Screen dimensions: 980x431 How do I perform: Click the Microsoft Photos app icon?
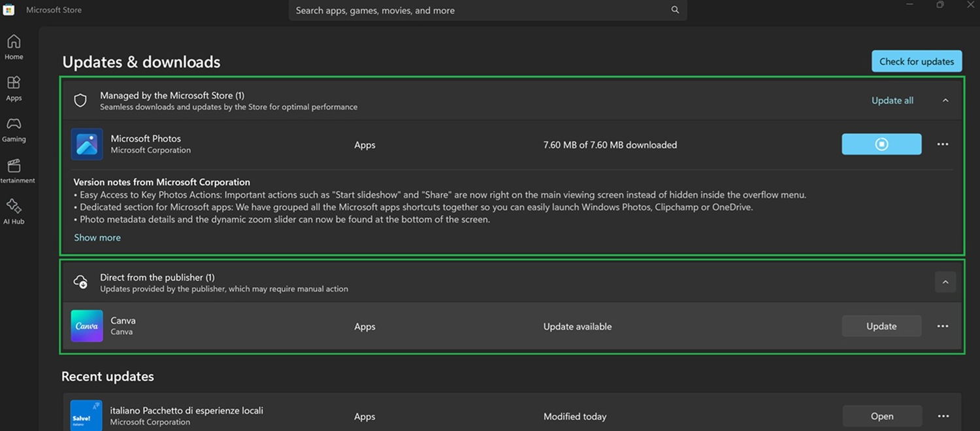click(86, 144)
